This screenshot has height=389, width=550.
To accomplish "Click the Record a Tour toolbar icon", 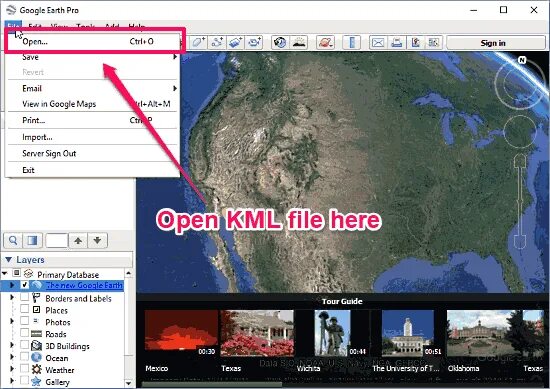I will click(x=254, y=42).
